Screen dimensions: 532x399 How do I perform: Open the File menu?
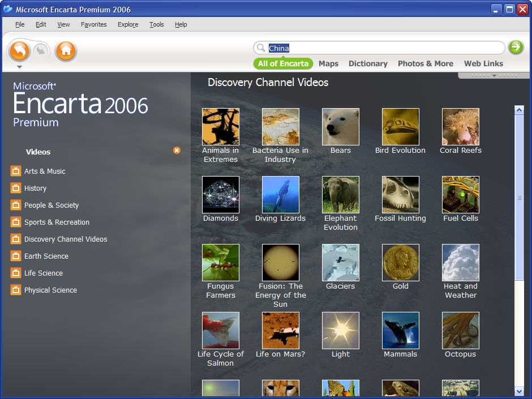[20, 24]
